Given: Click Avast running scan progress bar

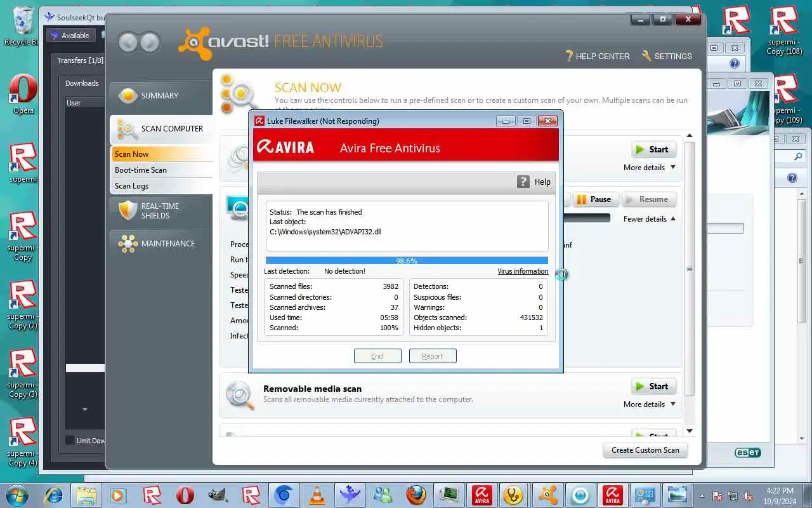Looking at the screenshot, I should tap(586, 218).
